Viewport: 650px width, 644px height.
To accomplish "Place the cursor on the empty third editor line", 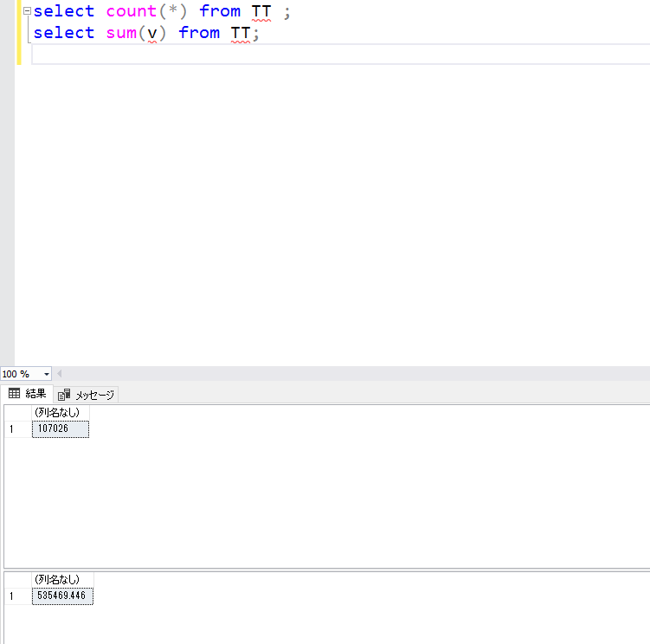I will tap(260, 55).
